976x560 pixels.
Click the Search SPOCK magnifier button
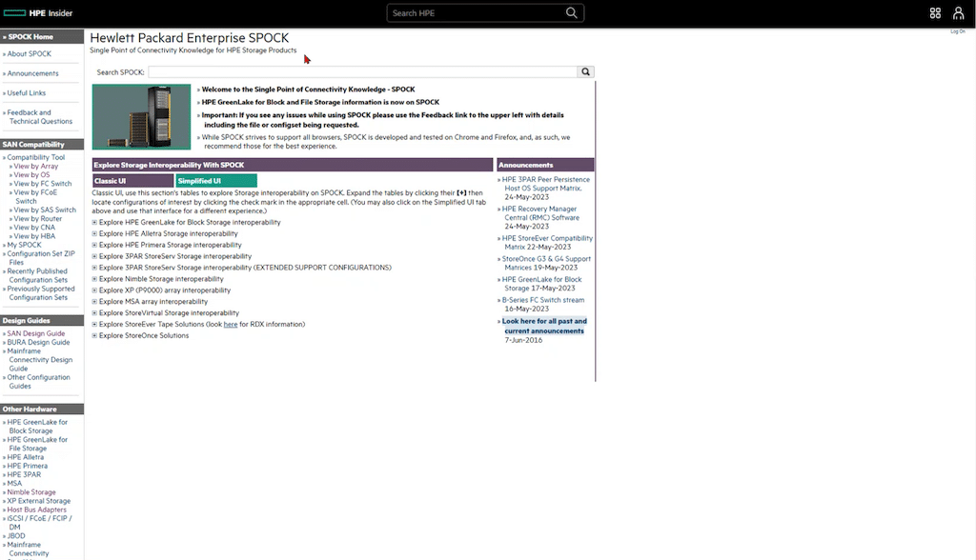(586, 72)
